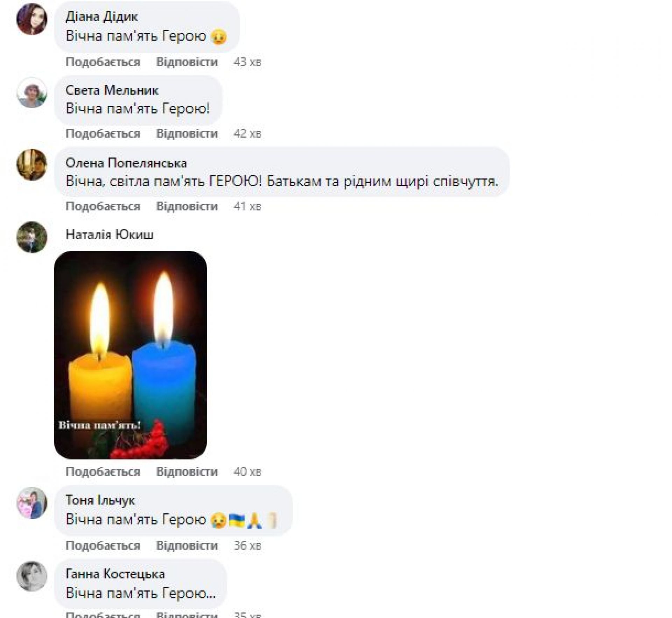Reply to Наталія Юкиш's candle image comment
This screenshot has height=618, width=672.
pyautogui.click(x=187, y=471)
